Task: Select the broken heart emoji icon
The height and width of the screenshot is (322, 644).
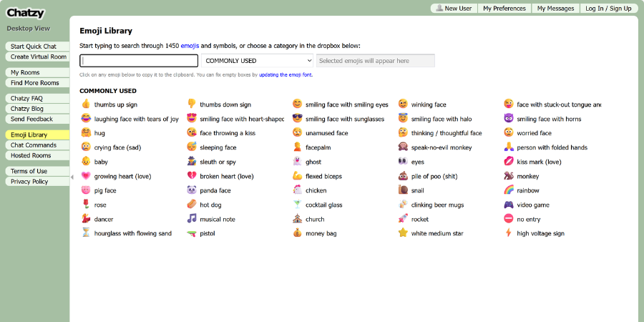Action: pyautogui.click(x=192, y=176)
